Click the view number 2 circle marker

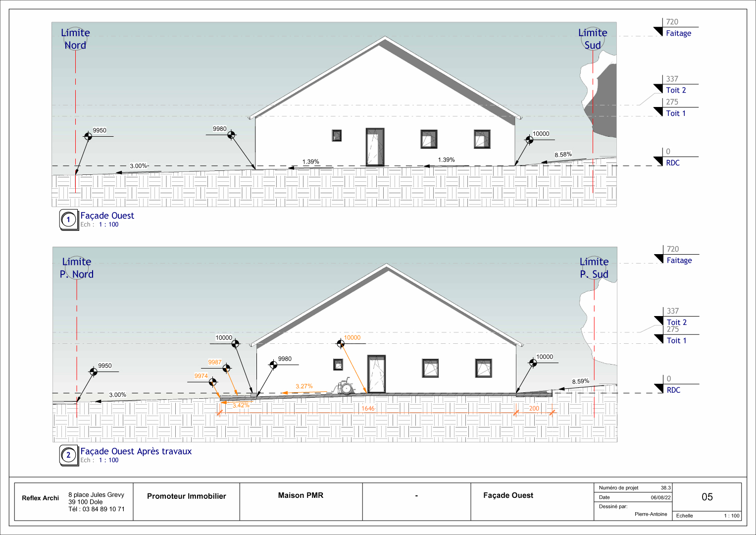tap(68, 455)
